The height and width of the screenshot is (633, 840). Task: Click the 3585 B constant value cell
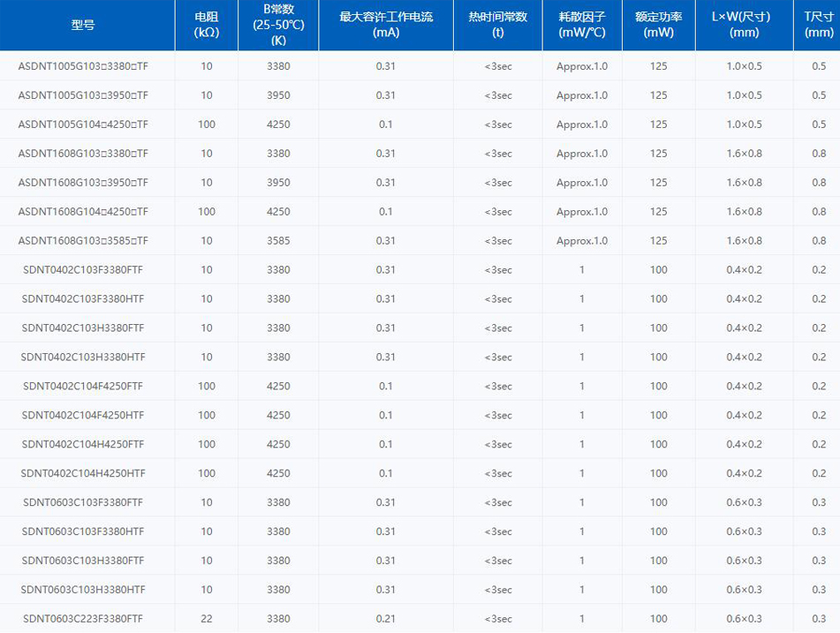(x=278, y=241)
